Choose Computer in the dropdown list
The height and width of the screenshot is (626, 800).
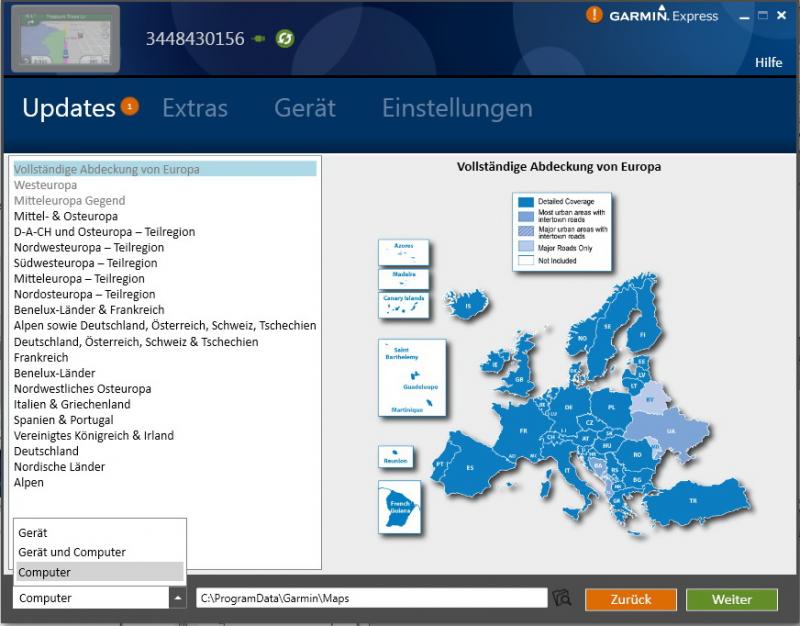pyautogui.click(x=99, y=572)
